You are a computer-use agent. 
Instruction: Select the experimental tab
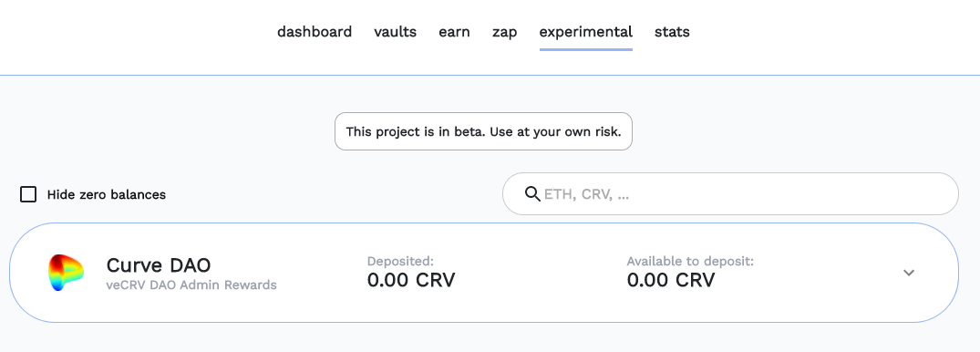[585, 31]
